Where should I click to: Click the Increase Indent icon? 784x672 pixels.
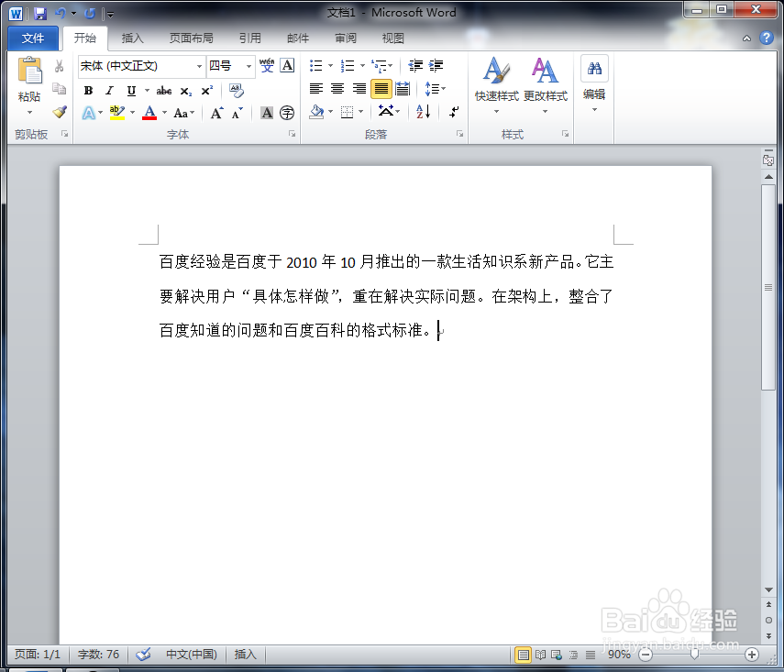(x=436, y=65)
